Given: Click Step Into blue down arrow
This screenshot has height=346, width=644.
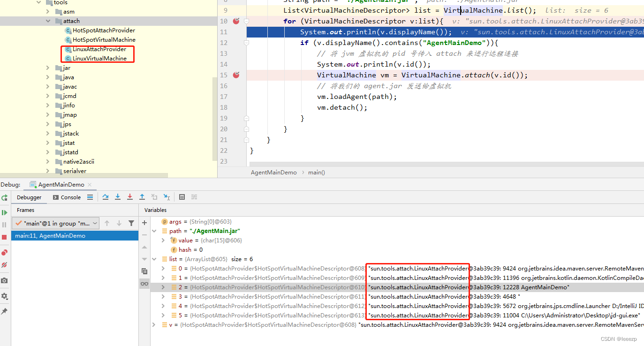Looking at the screenshot, I should (118, 197).
